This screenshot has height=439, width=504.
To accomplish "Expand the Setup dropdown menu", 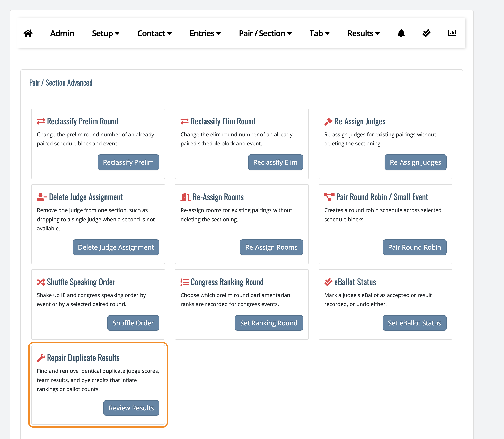I will pos(106,33).
